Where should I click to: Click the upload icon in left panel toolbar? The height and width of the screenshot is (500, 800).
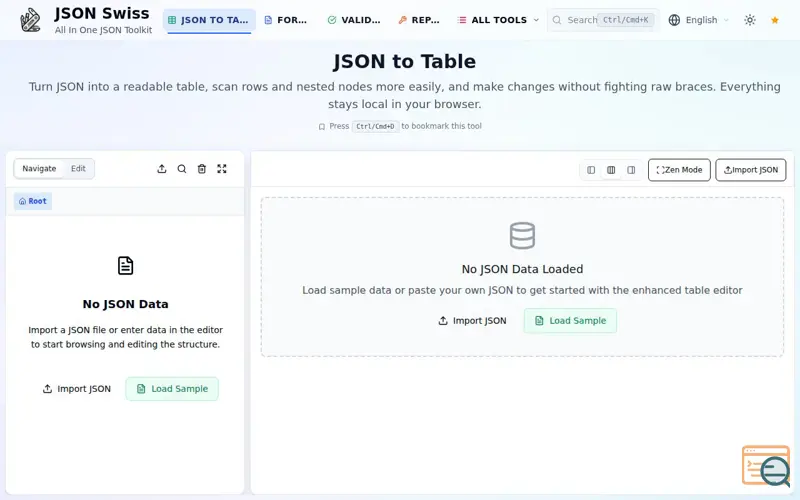pyautogui.click(x=162, y=169)
